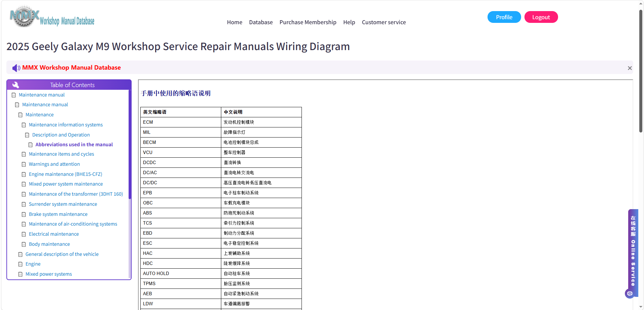Open Mixed power system maintenance
The height and width of the screenshot is (310, 644).
point(66,184)
